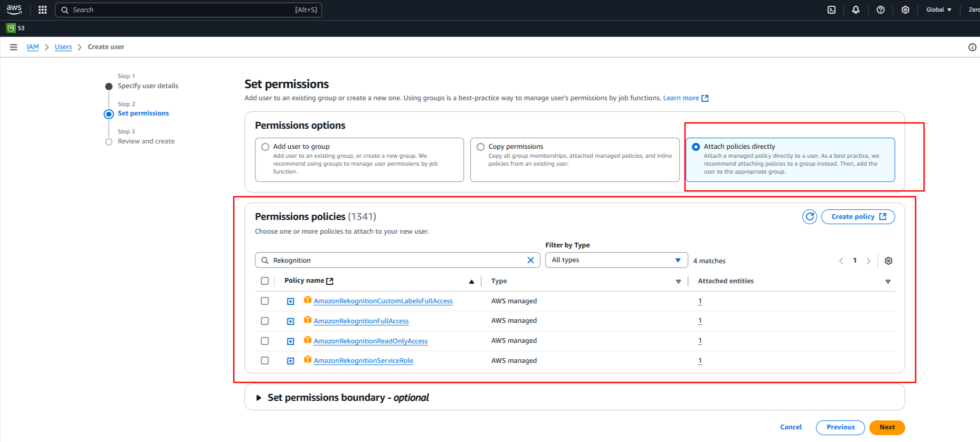Clear the Rekognition search text
The height and width of the screenshot is (442, 980).
530,260
